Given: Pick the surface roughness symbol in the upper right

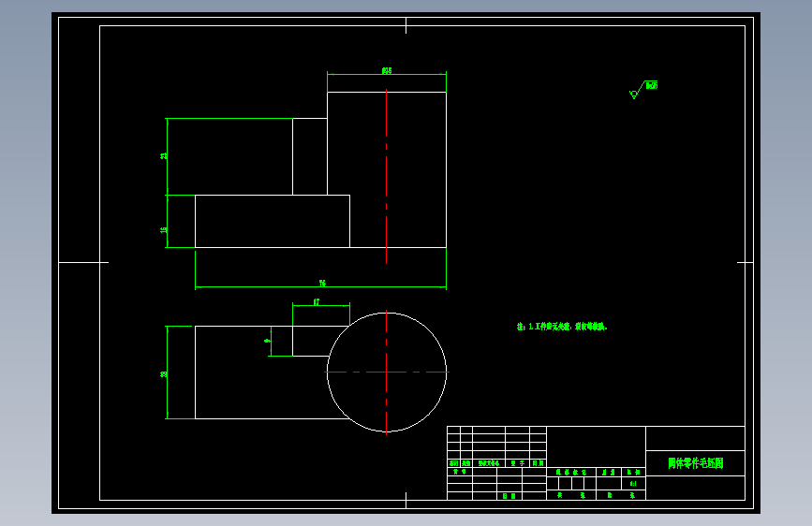Looking at the screenshot, I should point(643,89).
